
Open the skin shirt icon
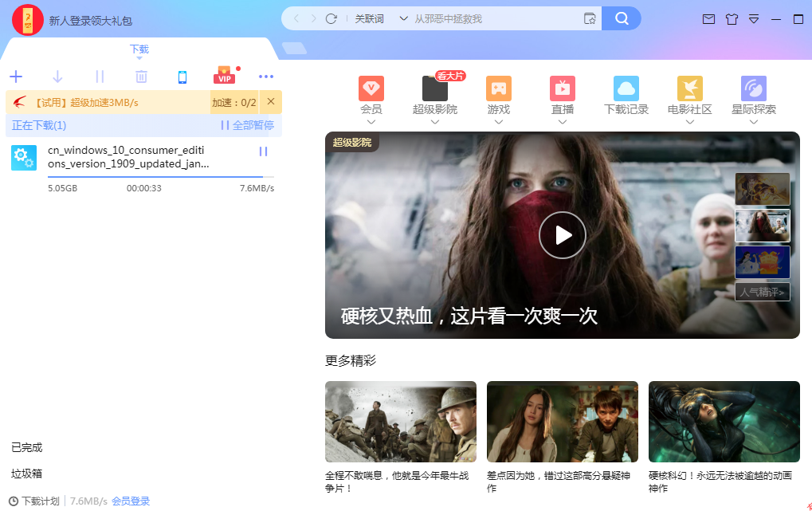(732, 19)
